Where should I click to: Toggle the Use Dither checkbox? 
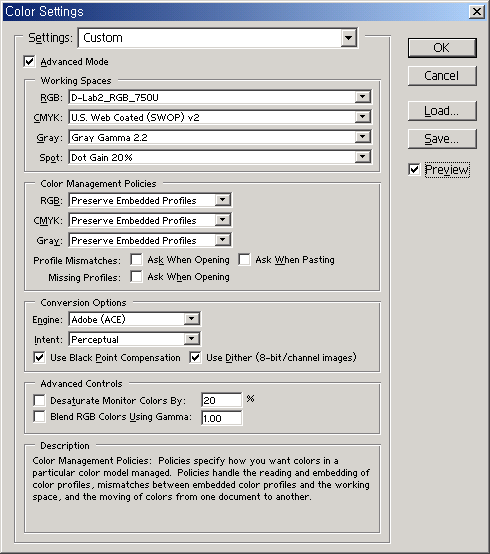coord(195,358)
